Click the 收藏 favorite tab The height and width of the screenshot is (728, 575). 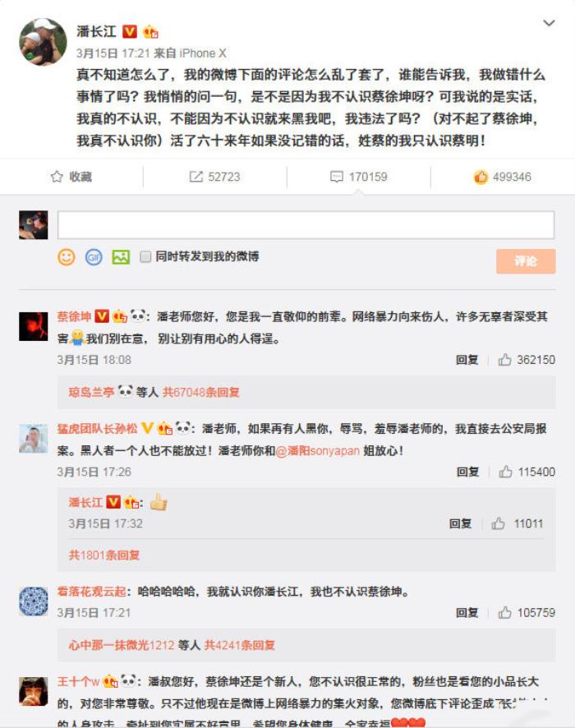pos(71,177)
